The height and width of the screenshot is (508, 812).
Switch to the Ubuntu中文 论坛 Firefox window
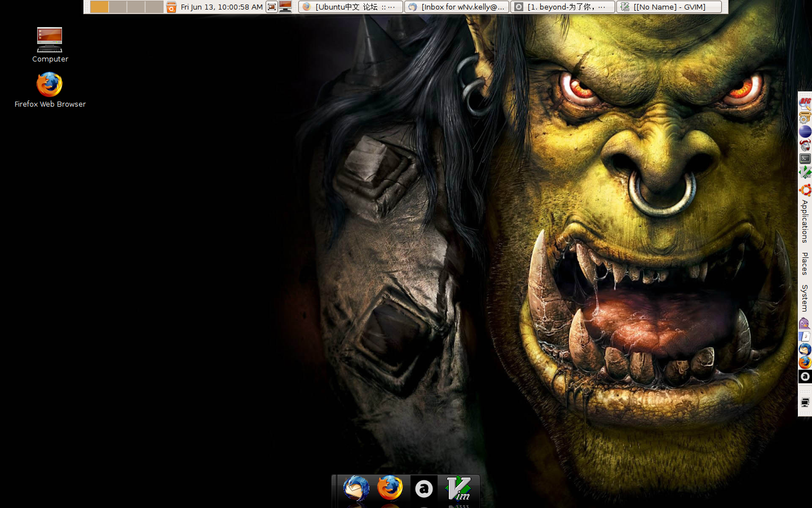pos(351,7)
